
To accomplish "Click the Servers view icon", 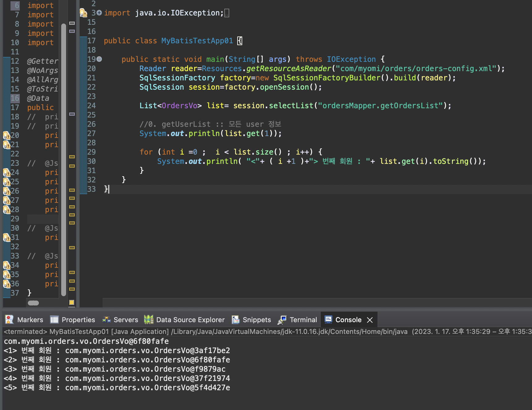I will [x=107, y=319].
